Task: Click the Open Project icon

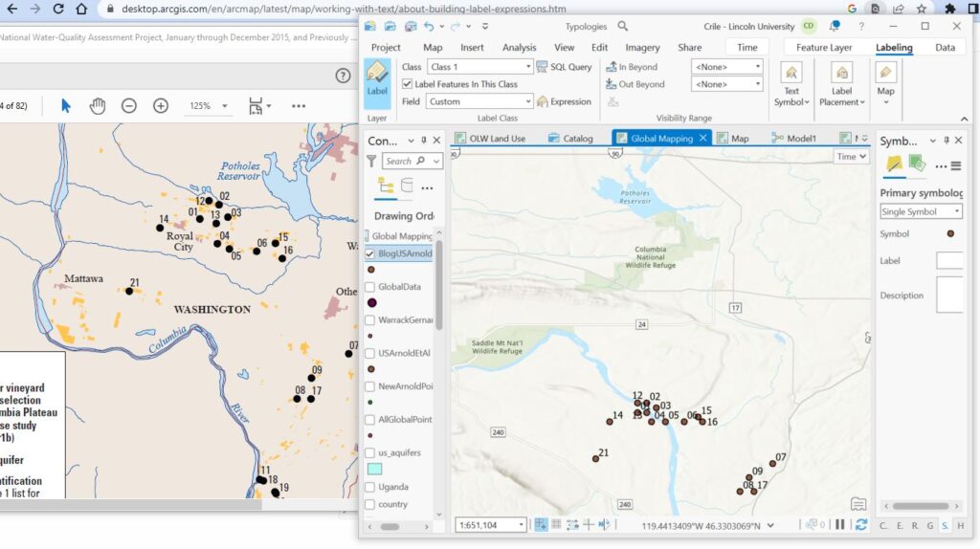Action: click(x=390, y=26)
